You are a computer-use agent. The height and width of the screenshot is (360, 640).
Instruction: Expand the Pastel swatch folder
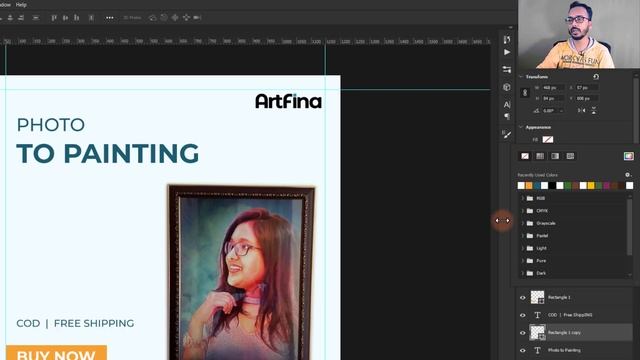522,236
